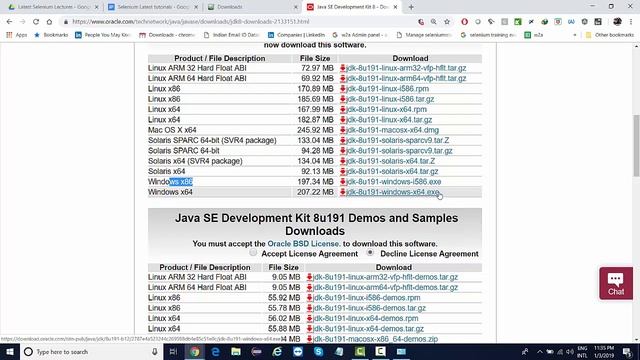Select Decline License Agreement for demos
Screen dimensions: 640x360
click(x=370, y=253)
